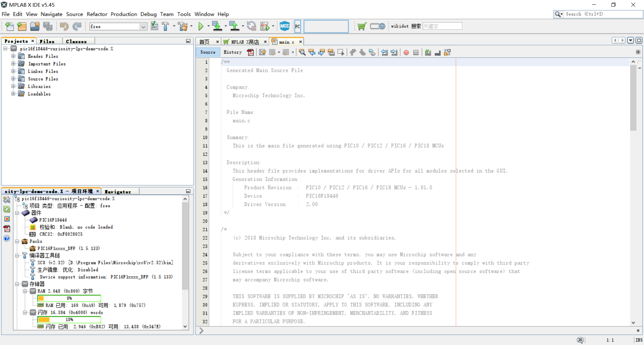Switch editor to History view
Viewport: 644px width, 345px height.
coord(232,52)
